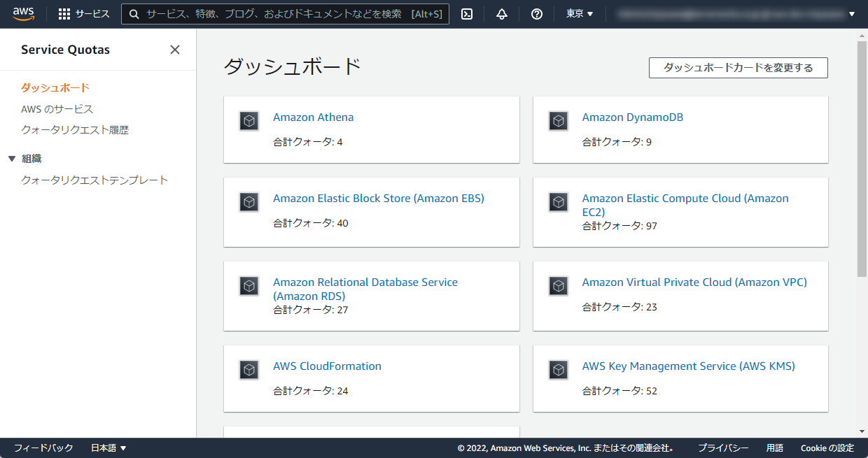Launch the CloudShell terminal icon
Screen dimensions: 868x458
point(468,14)
